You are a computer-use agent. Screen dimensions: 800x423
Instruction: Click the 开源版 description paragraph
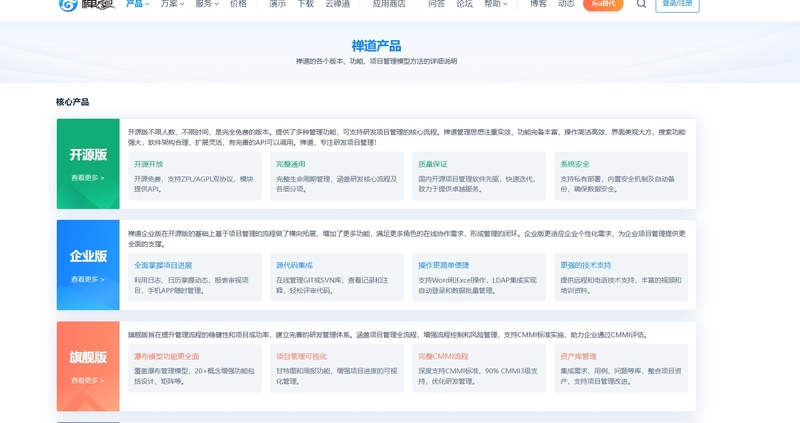point(407,137)
